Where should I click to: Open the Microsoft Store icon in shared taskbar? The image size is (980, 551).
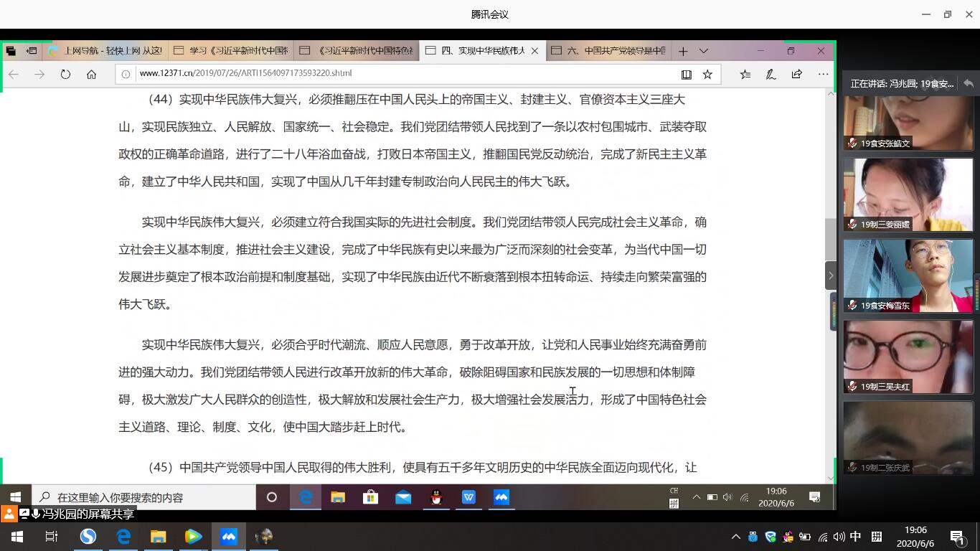coord(370,497)
